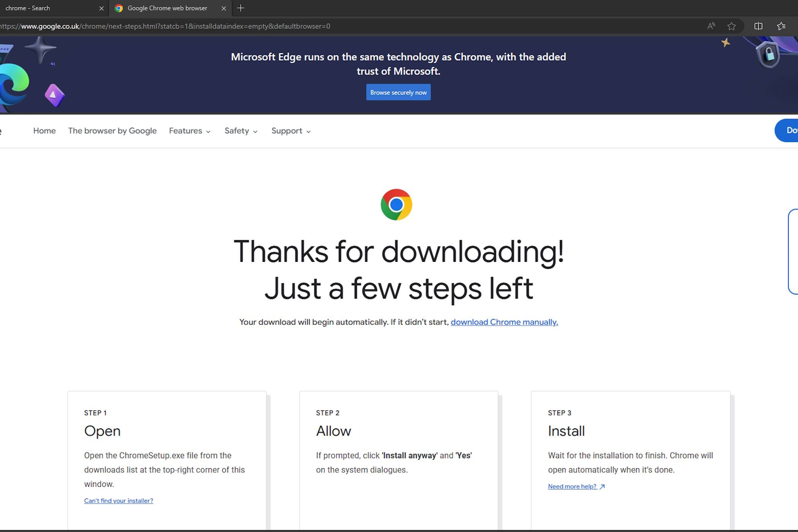Click the Microsoft Edge banner headline text
The image size is (798, 532).
point(398,64)
